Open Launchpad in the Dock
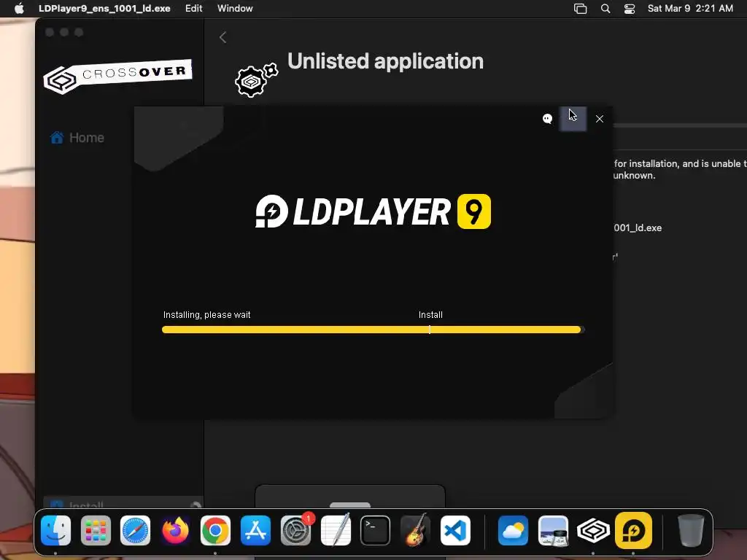Viewport: 747px width, 560px height. click(96, 530)
